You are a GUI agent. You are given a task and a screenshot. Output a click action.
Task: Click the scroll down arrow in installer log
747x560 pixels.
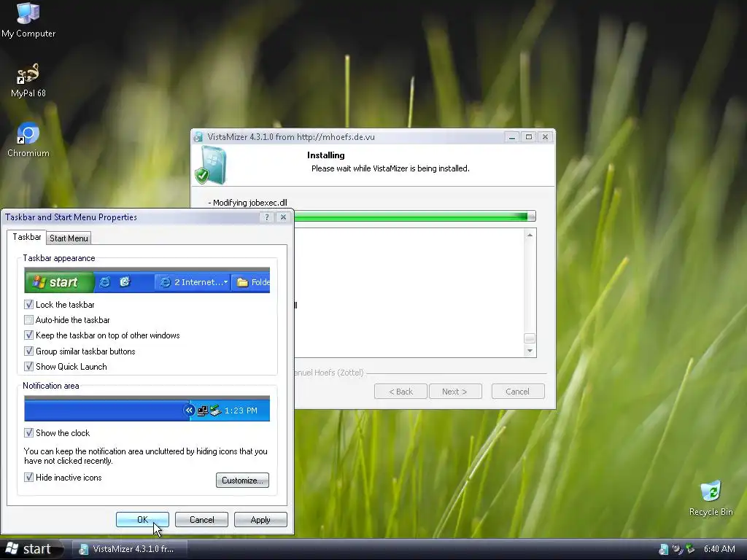click(530, 351)
